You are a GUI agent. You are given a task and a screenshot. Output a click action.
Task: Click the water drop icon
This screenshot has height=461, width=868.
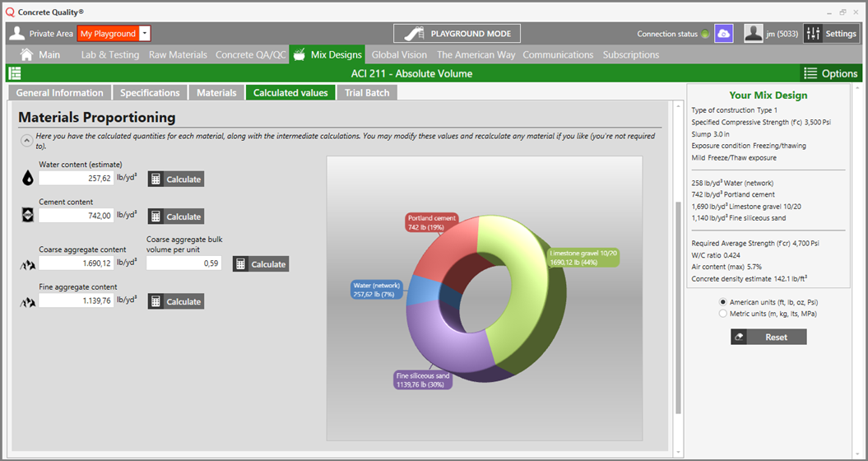(x=28, y=178)
